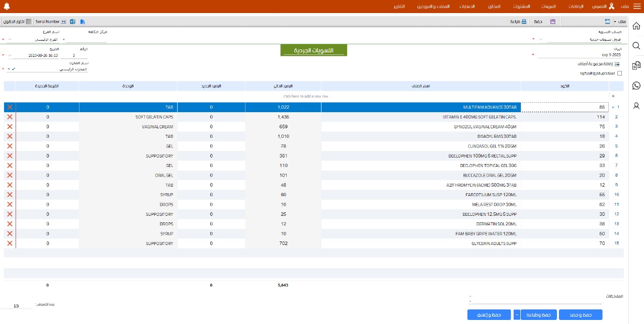Open the WhatsApp sidebar icon
This screenshot has height=324, width=644.
[x=636, y=86]
